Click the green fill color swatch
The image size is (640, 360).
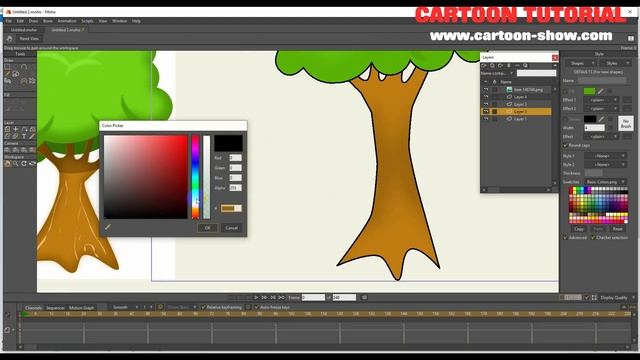[589, 91]
